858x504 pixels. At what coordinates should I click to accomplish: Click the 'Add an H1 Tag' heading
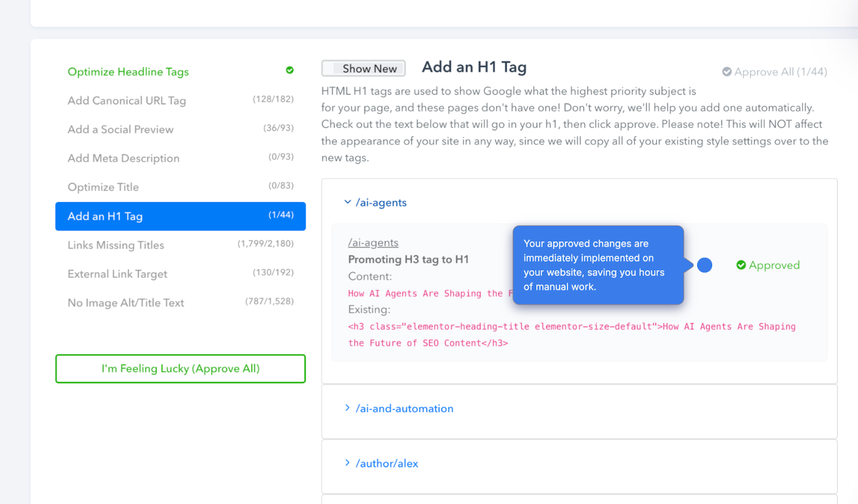click(x=474, y=67)
